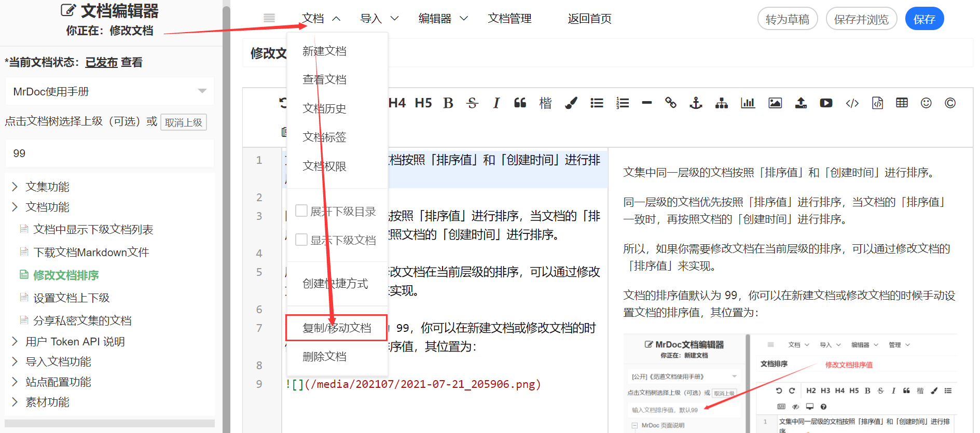Click the anchor icon in the toolbar
The image size is (980, 433).
click(x=696, y=103)
